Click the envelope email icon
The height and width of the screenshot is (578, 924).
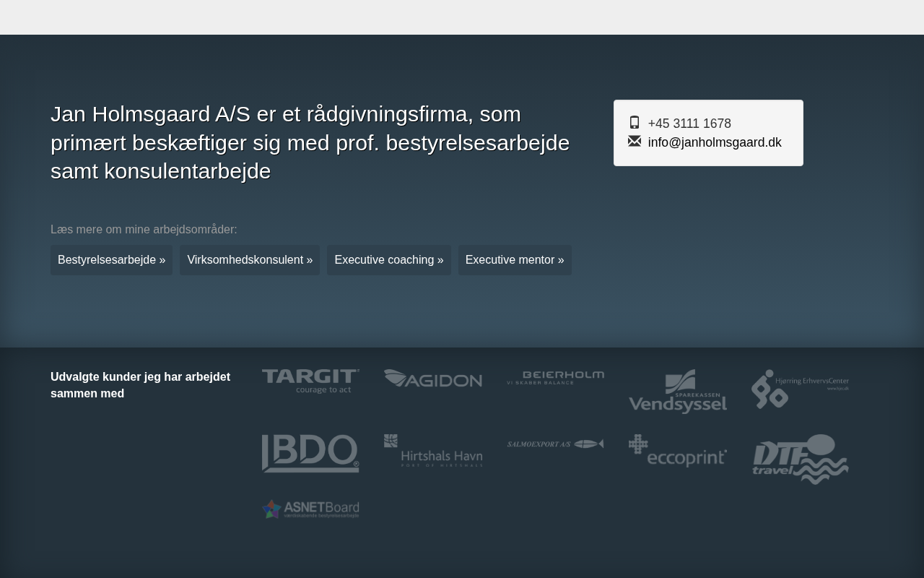[x=635, y=141]
